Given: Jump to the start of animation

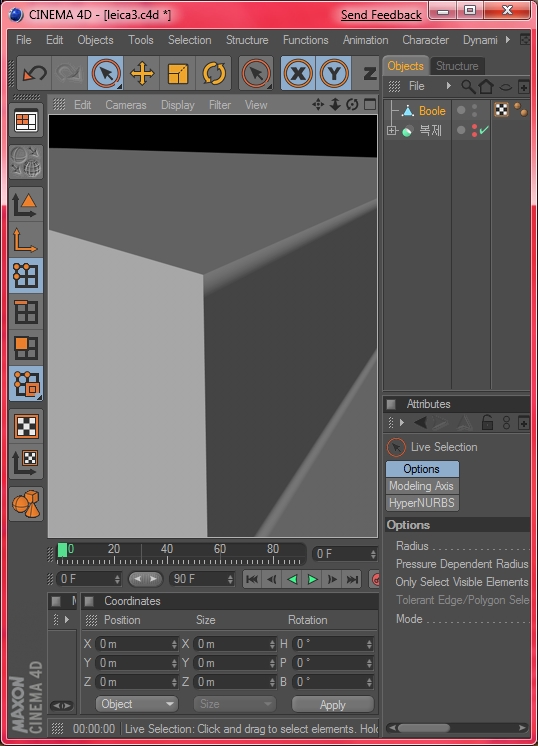Looking at the screenshot, I should pyautogui.click(x=252, y=579).
